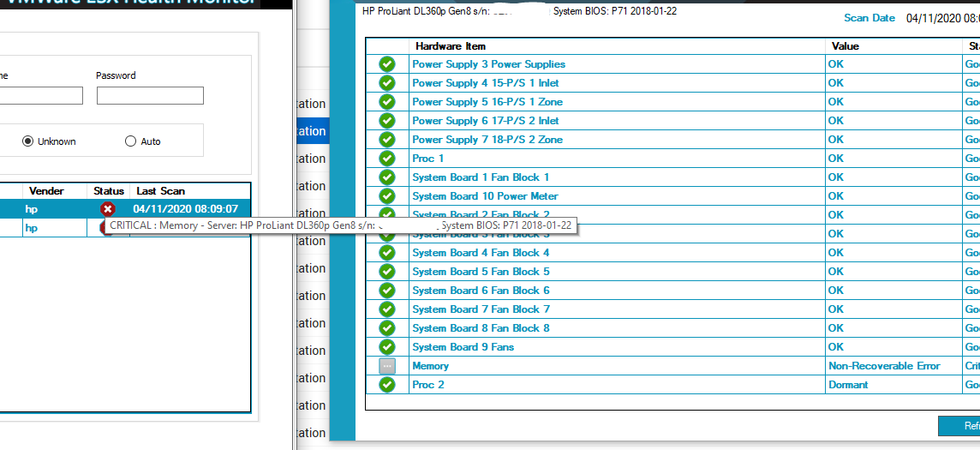
Task: Click the Power Supply 3 Power Supplies label
Action: click(489, 63)
